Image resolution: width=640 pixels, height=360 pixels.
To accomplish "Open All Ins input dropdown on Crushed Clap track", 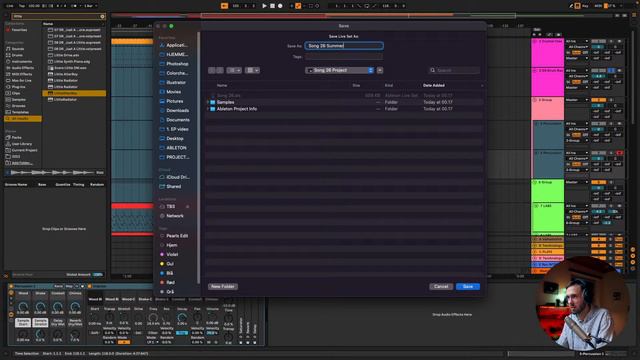I will (577, 41).
